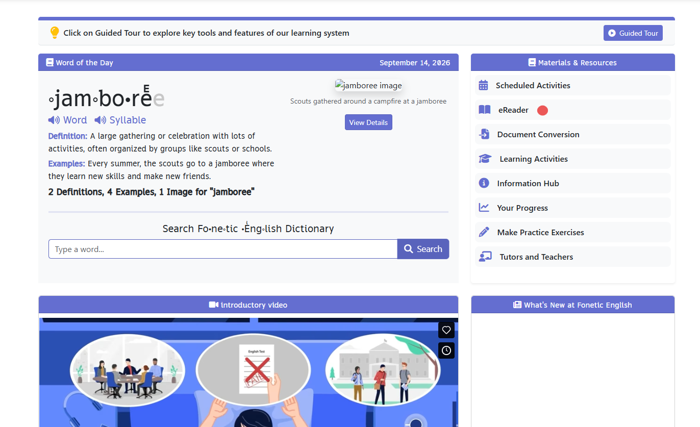Play the Word pronunciation audio
The image size is (700, 427).
[x=67, y=120]
